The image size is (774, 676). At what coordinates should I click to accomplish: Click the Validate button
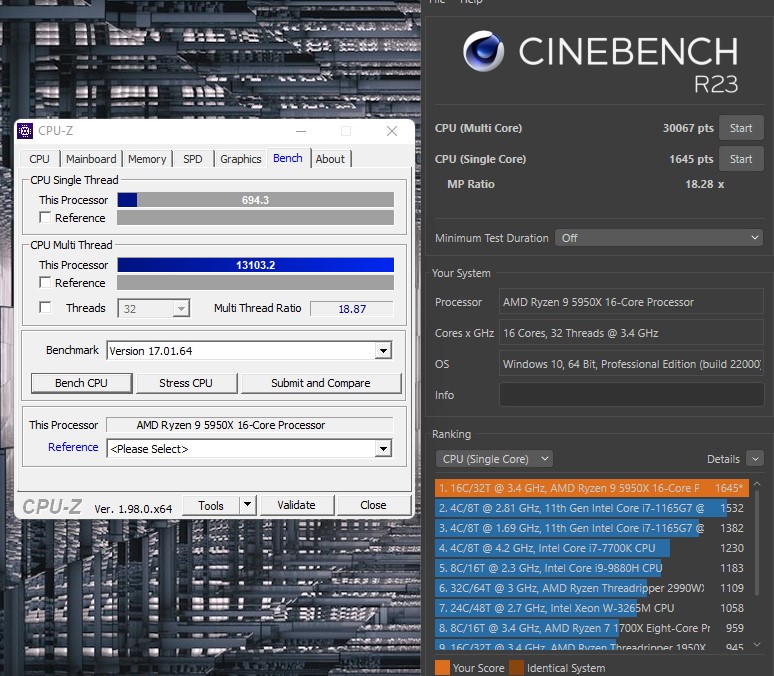(296, 505)
